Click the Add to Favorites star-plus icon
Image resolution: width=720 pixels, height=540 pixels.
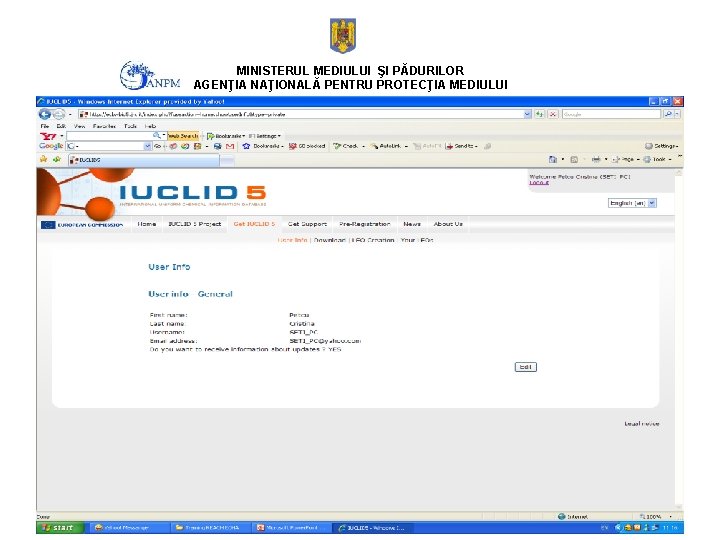coord(57,159)
